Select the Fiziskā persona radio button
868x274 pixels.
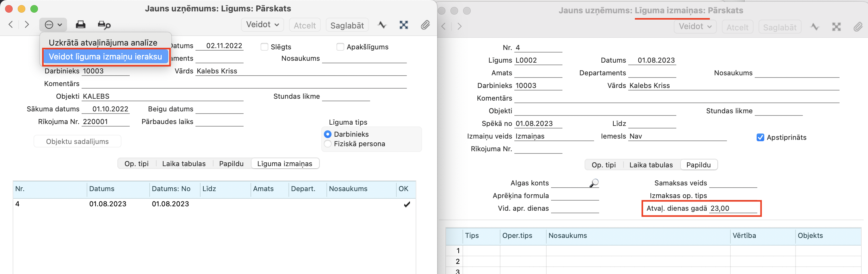coord(327,144)
